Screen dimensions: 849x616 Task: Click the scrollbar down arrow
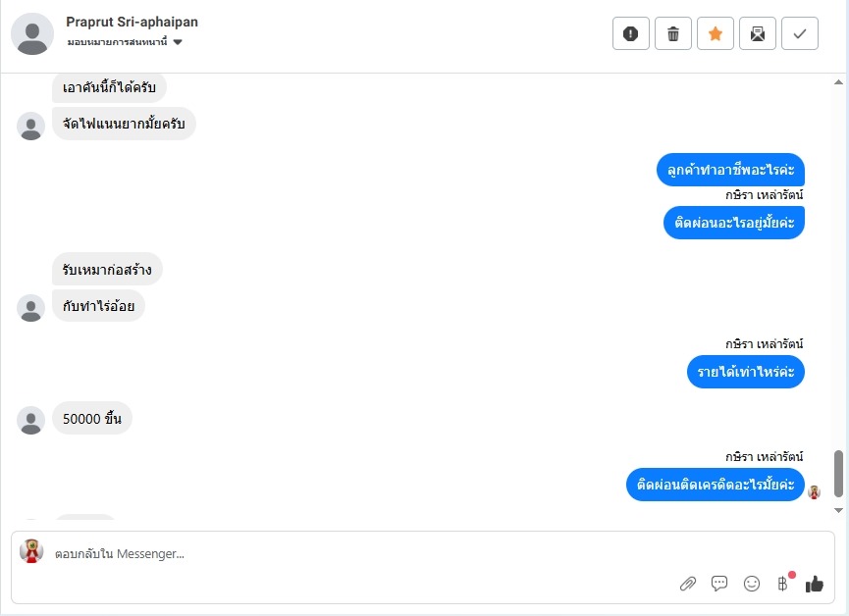click(x=838, y=510)
